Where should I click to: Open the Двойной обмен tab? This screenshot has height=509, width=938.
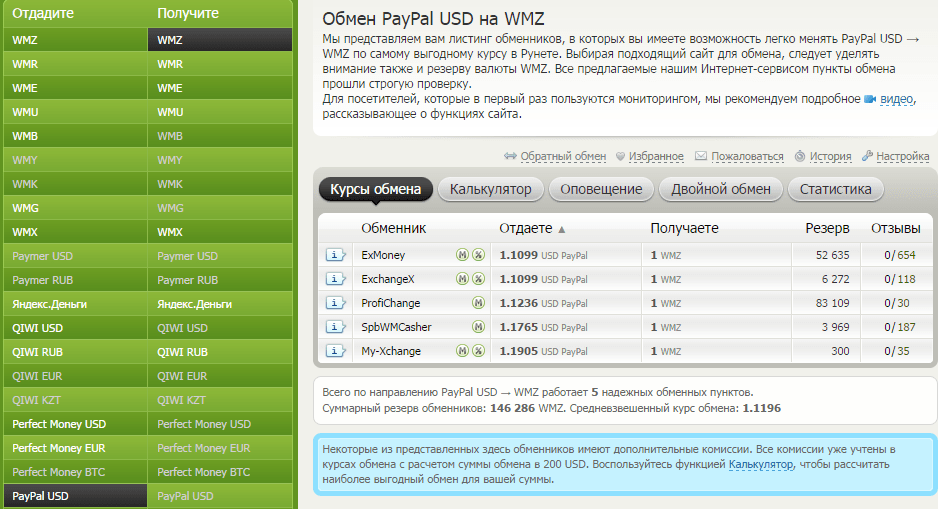721,190
